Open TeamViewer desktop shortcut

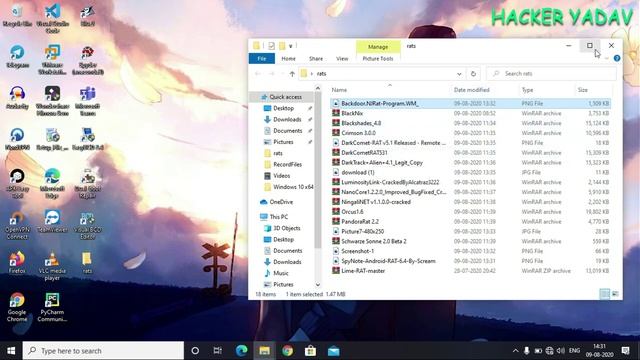[52, 222]
